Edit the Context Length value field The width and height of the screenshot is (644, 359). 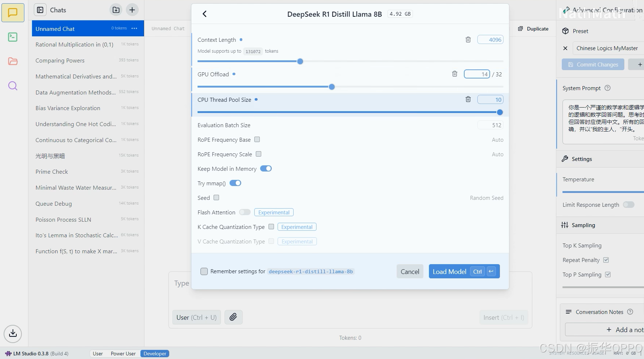[x=490, y=40]
